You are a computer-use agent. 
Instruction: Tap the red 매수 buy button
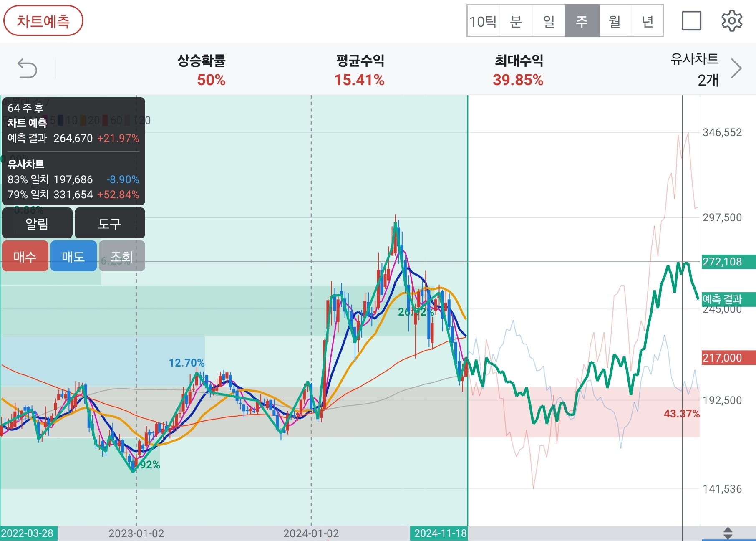tap(25, 256)
